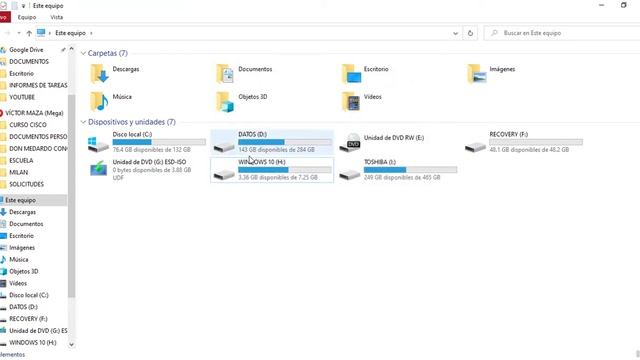Click the TOSHIBA (I:) usage bar
The height and width of the screenshot is (360, 640).
tap(411, 170)
